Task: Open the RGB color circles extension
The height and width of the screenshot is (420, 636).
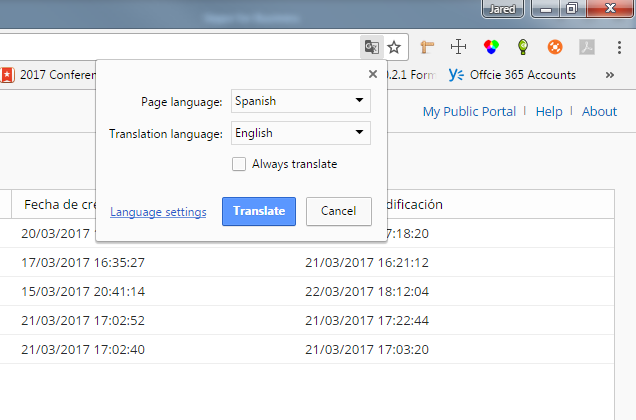Action: (x=490, y=46)
